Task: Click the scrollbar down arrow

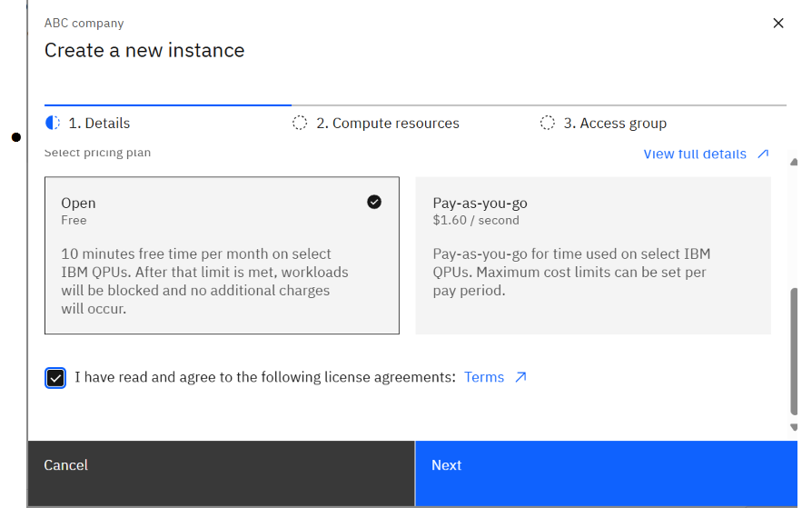Action: (794, 426)
